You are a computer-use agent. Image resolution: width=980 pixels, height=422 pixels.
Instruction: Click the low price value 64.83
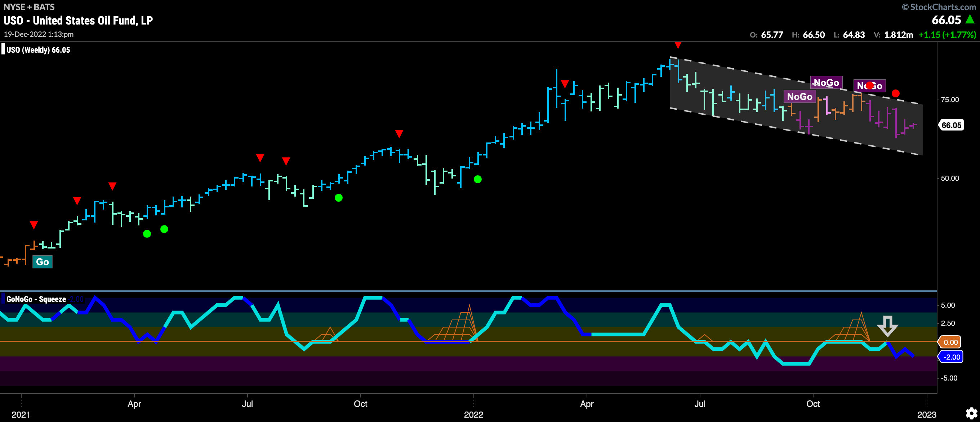click(x=854, y=35)
